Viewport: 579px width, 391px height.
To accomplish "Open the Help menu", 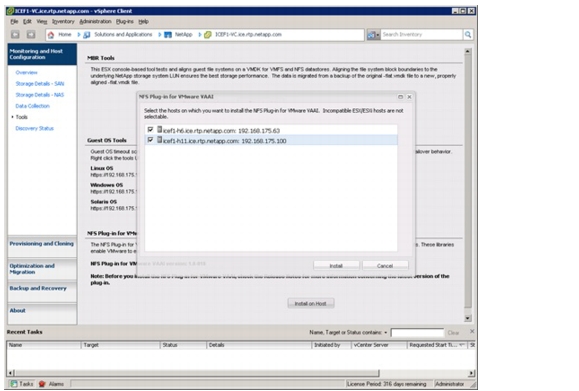I will click(144, 21).
